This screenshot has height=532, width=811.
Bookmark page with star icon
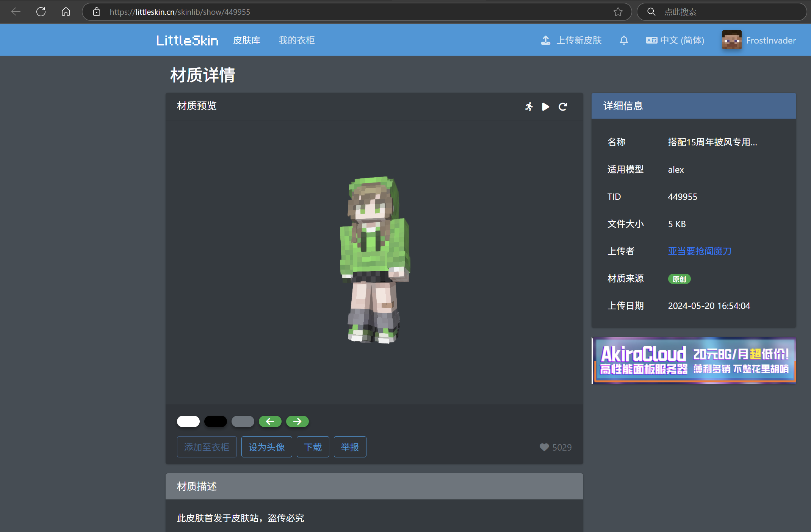pyautogui.click(x=618, y=12)
